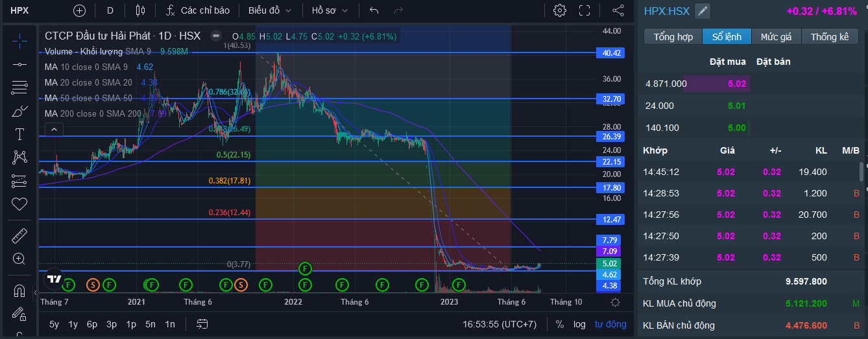868x339 pixels.
Task: Click the TradingView logo on chart
Action: pos(54,280)
